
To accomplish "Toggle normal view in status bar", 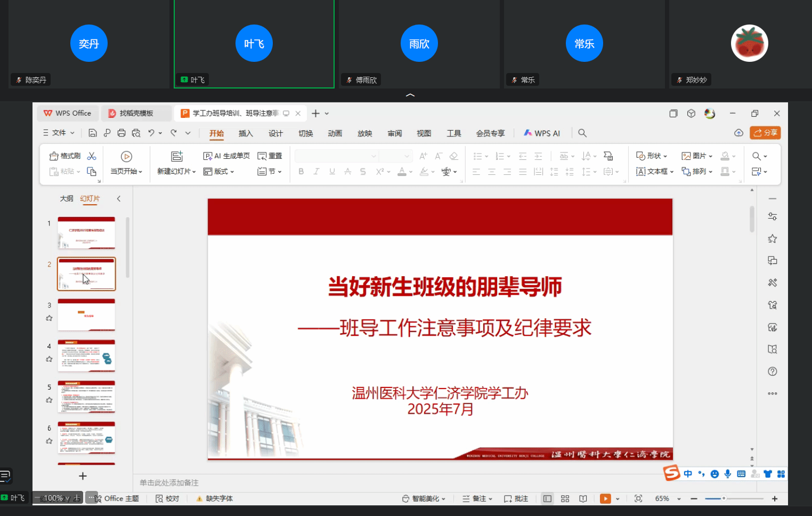I will click(x=547, y=498).
